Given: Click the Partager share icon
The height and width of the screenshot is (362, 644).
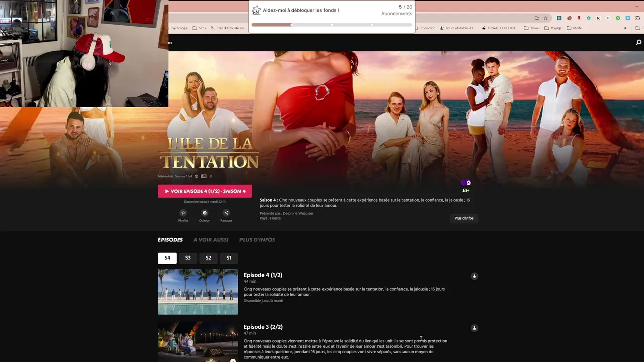Looking at the screenshot, I should tap(226, 213).
